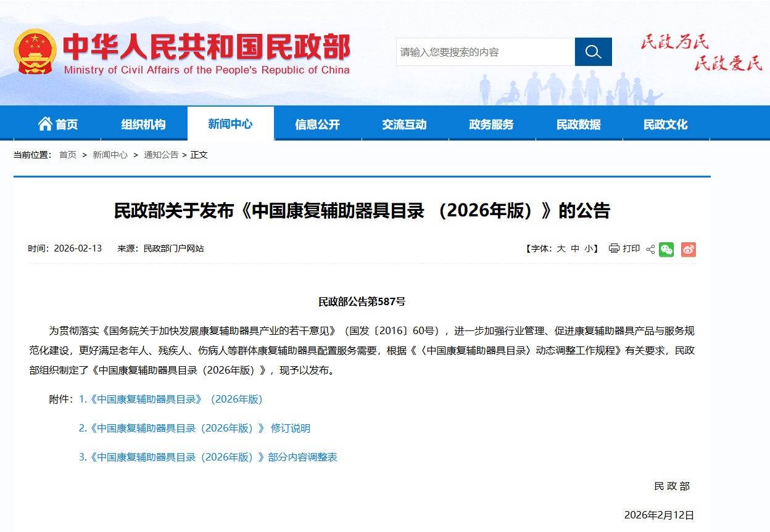Click the home icon beside 首页 in navigation
Screen dimensions: 770x532
click(x=44, y=123)
